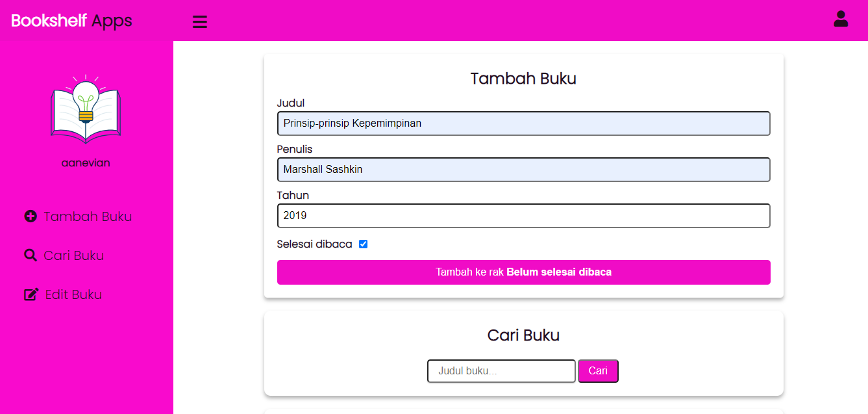The image size is (868, 414).
Task: Click the magnifier icon beside Cari Buku
Action: click(30, 255)
